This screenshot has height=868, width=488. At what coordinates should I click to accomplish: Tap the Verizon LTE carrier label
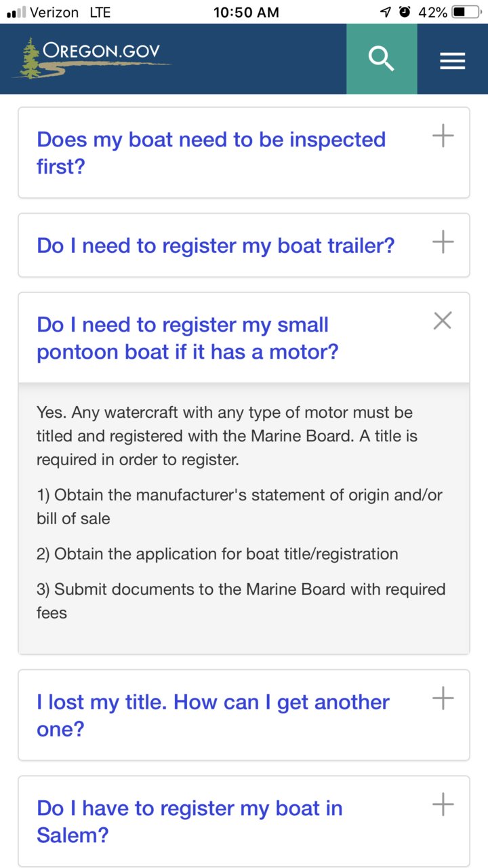pyautogui.click(x=70, y=12)
